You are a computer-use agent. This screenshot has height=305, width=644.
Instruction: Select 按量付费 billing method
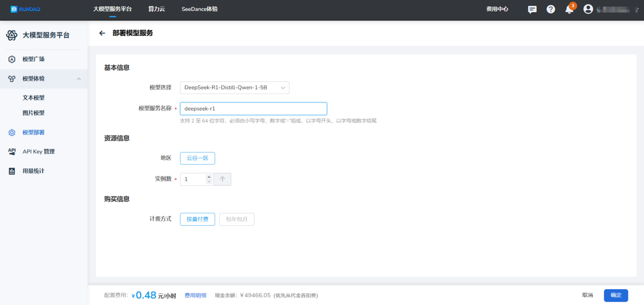(197, 219)
